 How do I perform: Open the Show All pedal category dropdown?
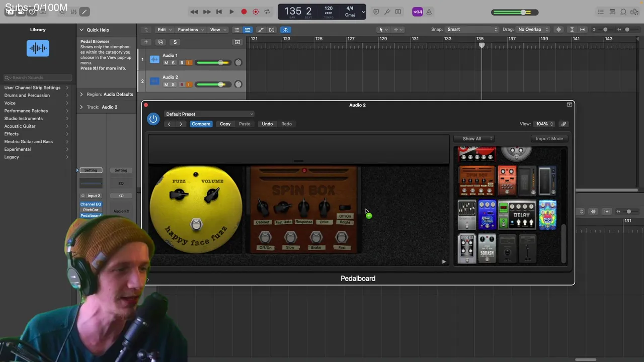coord(473,139)
